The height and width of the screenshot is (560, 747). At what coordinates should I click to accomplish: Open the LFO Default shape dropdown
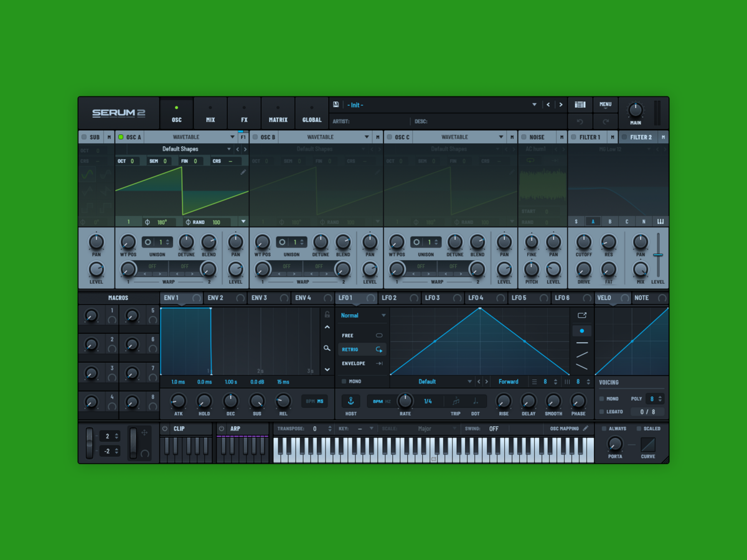coord(431,381)
